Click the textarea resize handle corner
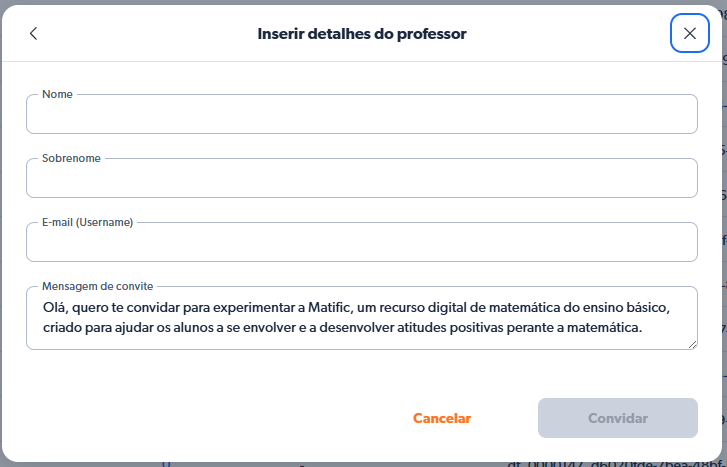This screenshot has width=727, height=467. click(692, 344)
